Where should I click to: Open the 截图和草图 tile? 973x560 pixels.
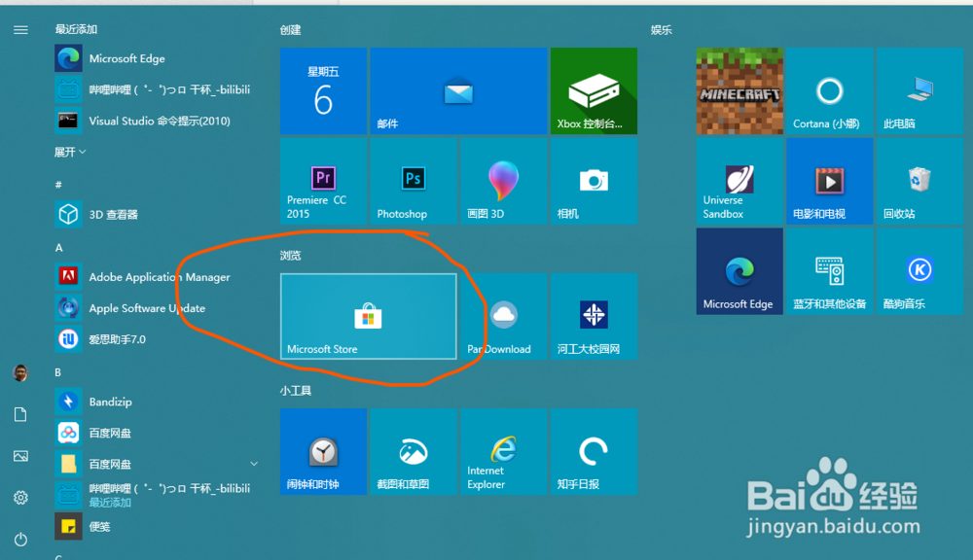(414, 451)
